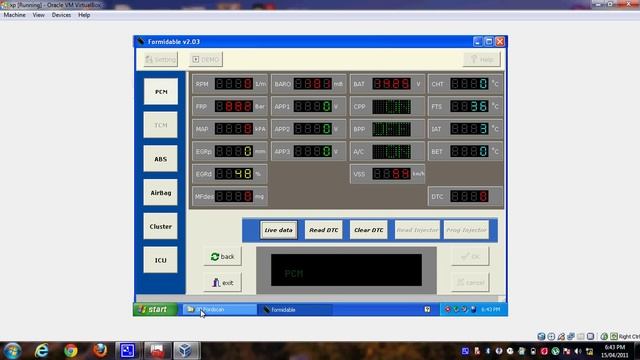Open the VirtualBox Help menu

click(x=84, y=15)
